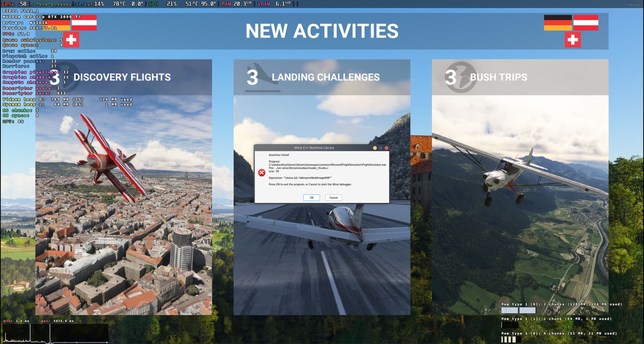Click the Swiss flag at top right
Image resolution: width=644 pixels, height=344 pixels.
point(573,40)
